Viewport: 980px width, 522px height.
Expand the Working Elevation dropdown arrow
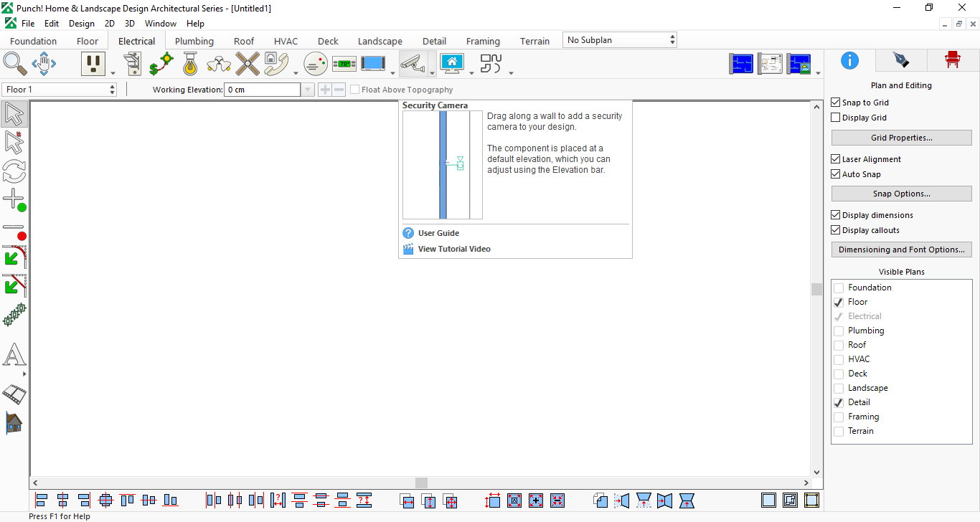(308, 90)
